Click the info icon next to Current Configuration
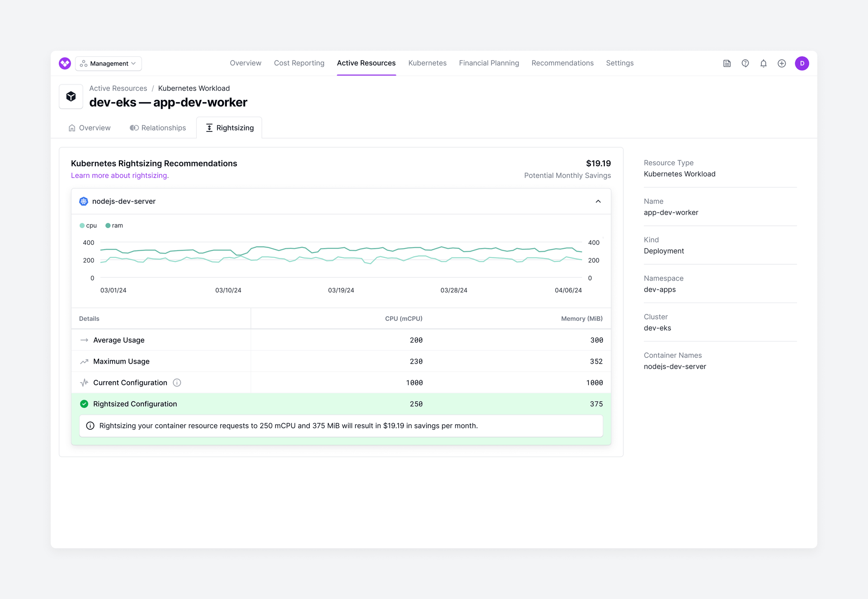Image resolution: width=868 pixels, height=599 pixels. coord(177,383)
